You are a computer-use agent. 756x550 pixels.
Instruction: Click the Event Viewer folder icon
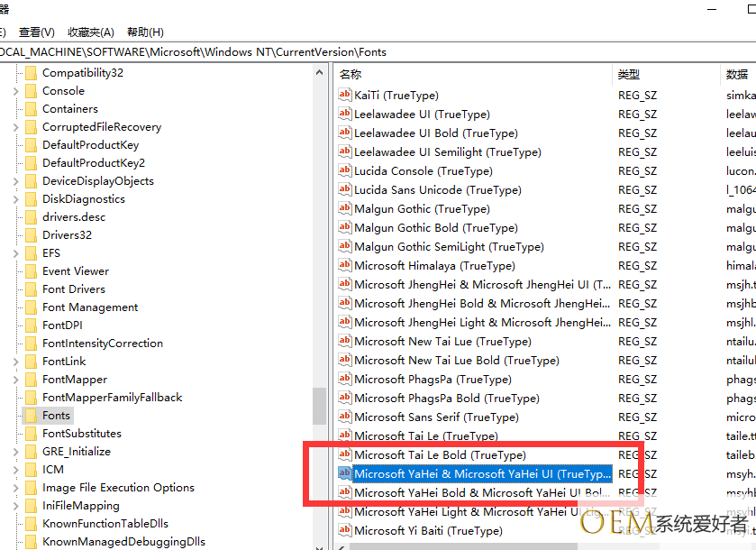31,271
